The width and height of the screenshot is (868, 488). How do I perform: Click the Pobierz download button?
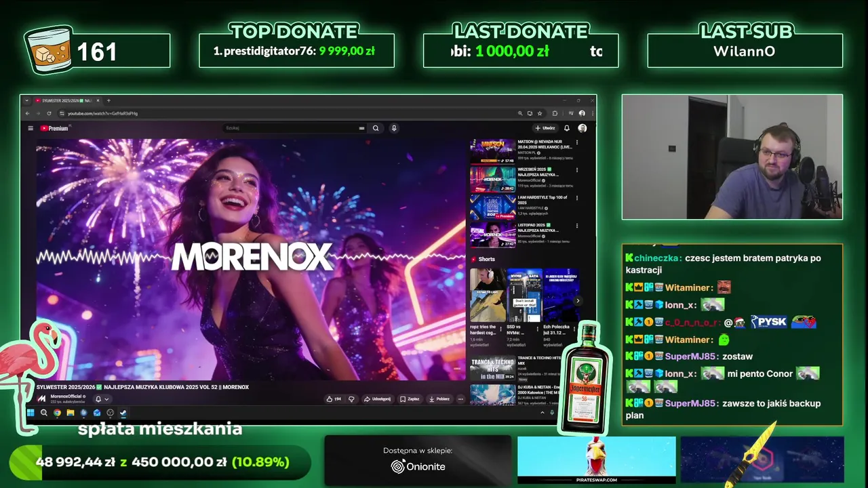[x=439, y=399]
